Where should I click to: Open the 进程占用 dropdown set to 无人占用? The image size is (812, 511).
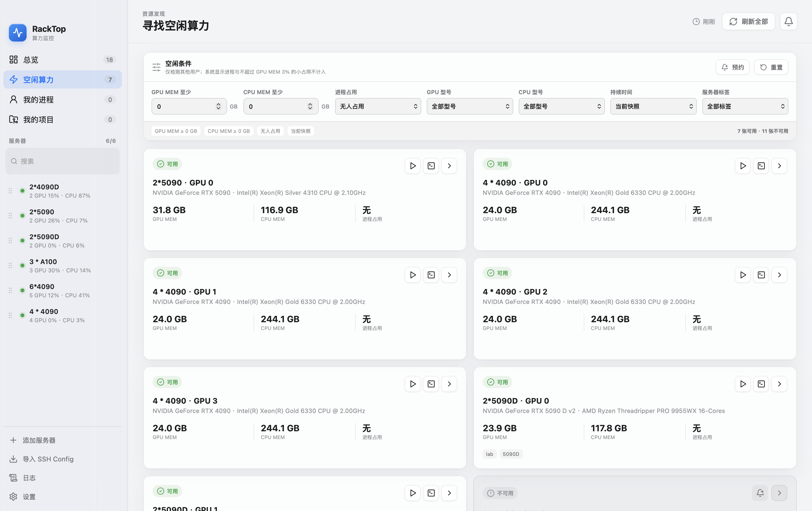378,107
